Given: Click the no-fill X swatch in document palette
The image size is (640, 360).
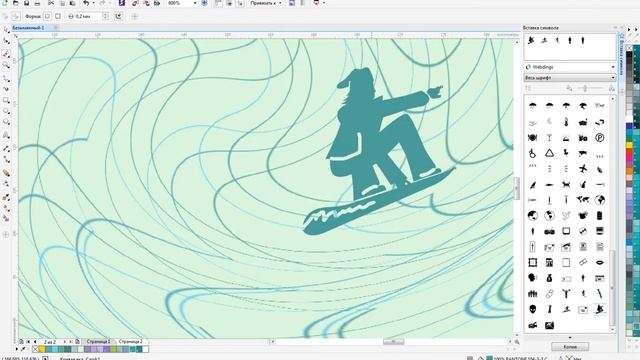Looking at the screenshot, I should [35, 349].
